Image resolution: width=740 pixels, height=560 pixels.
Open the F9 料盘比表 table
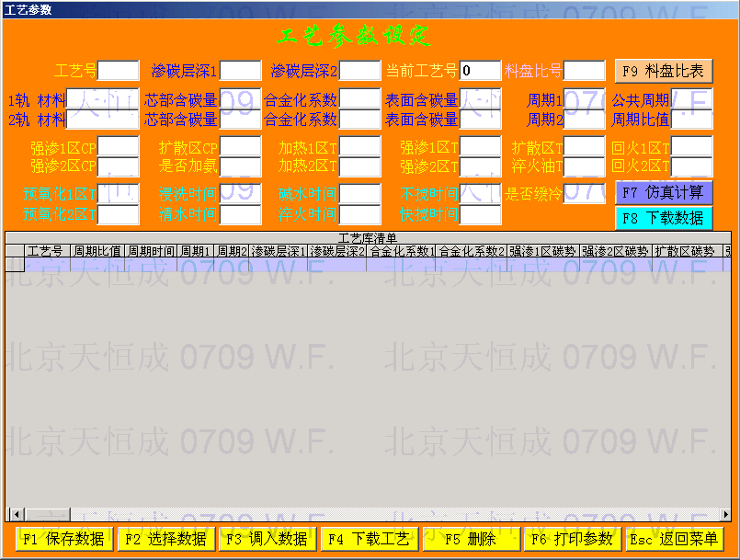[664, 71]
